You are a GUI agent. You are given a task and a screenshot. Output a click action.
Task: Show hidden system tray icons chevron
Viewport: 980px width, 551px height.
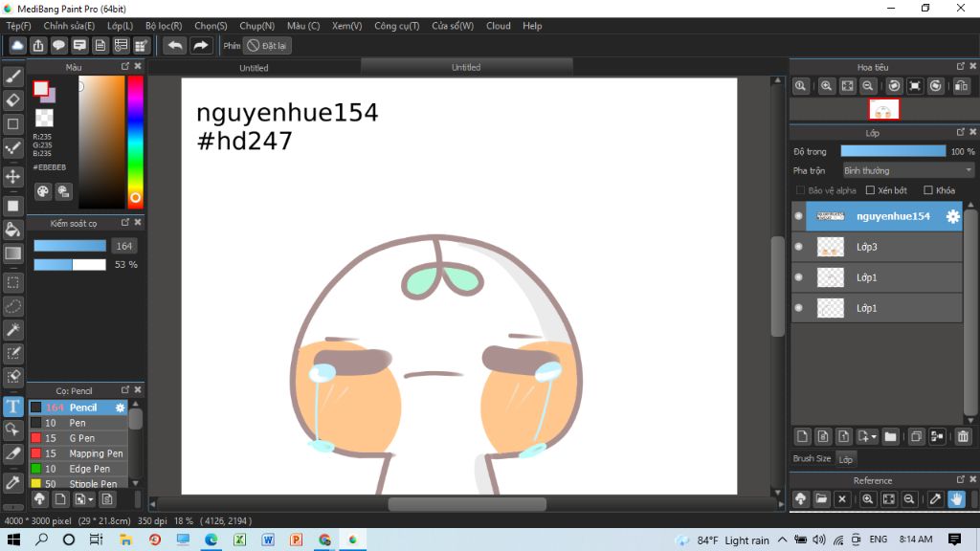point(783,540)
